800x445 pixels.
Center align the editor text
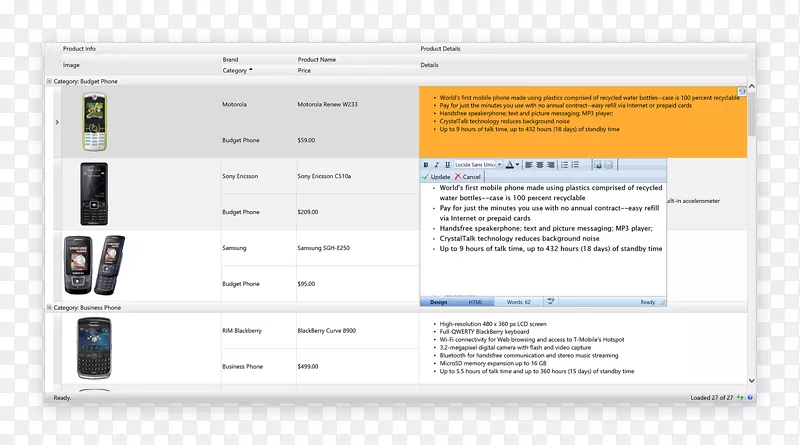coord(539,164)
